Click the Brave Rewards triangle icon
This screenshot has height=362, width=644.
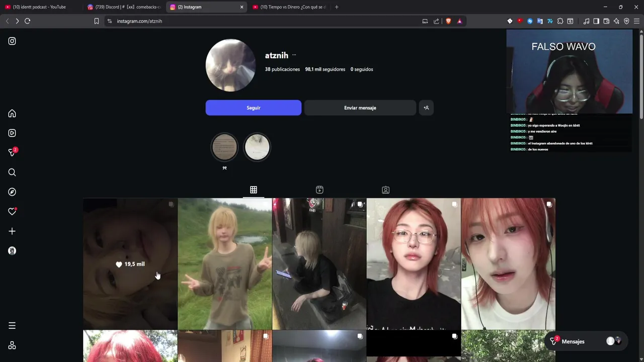pyautogui.click(x=459, y=21)
